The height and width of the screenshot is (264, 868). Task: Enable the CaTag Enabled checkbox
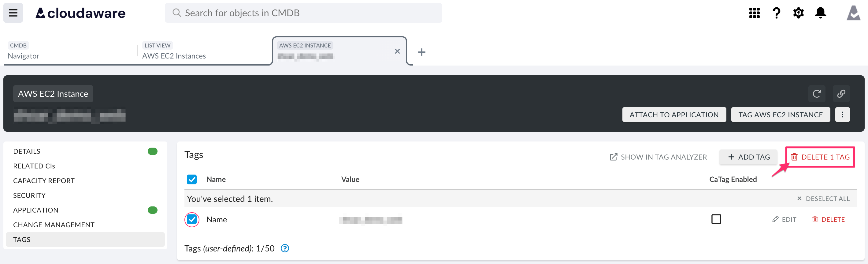tap(716, 219)
